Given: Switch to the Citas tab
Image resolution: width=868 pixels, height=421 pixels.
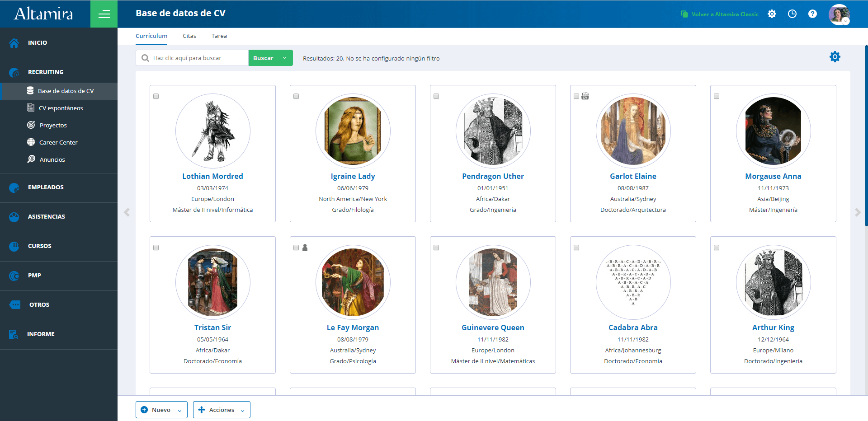Looking at the screenshot, I should [189, 36].
